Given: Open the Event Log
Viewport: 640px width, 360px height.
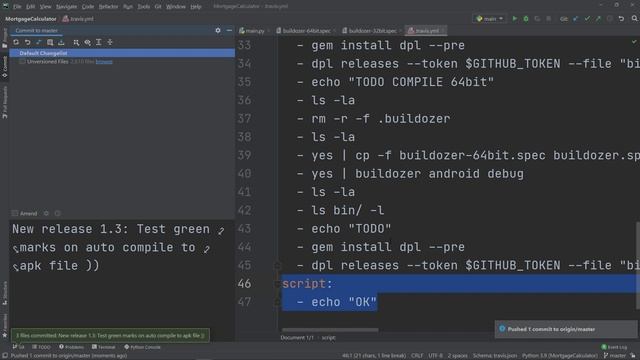Looking at the screenshot, I should point(614,347).
